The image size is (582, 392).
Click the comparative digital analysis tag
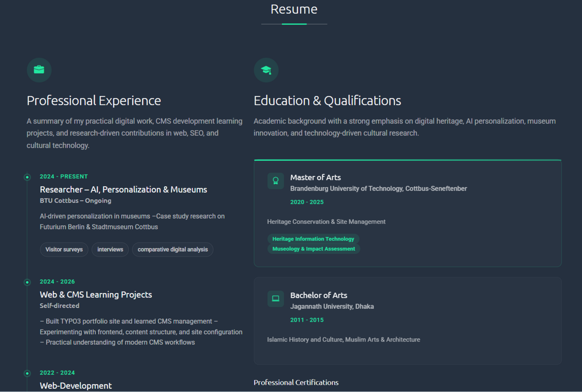click(173, 249)
